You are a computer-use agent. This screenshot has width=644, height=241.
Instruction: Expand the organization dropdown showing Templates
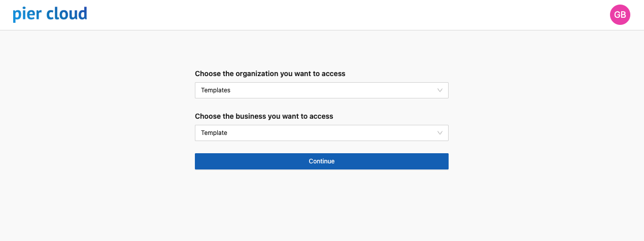coord(321,90)
